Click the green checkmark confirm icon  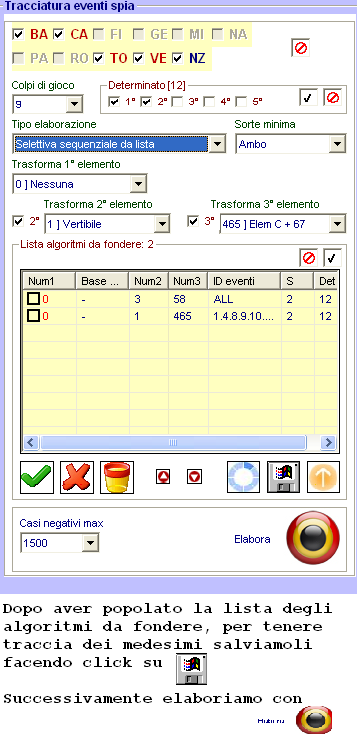(x=37, y=477)
